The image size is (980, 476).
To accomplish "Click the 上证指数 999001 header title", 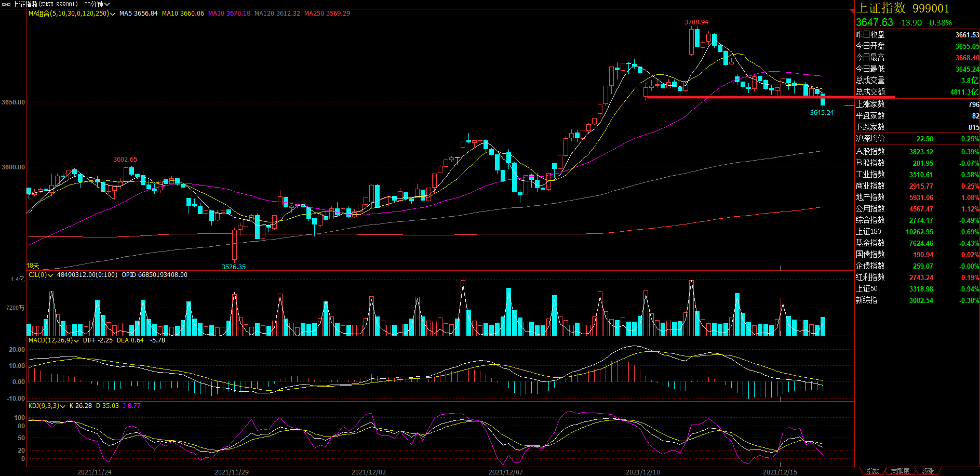I will coord(903,8).
